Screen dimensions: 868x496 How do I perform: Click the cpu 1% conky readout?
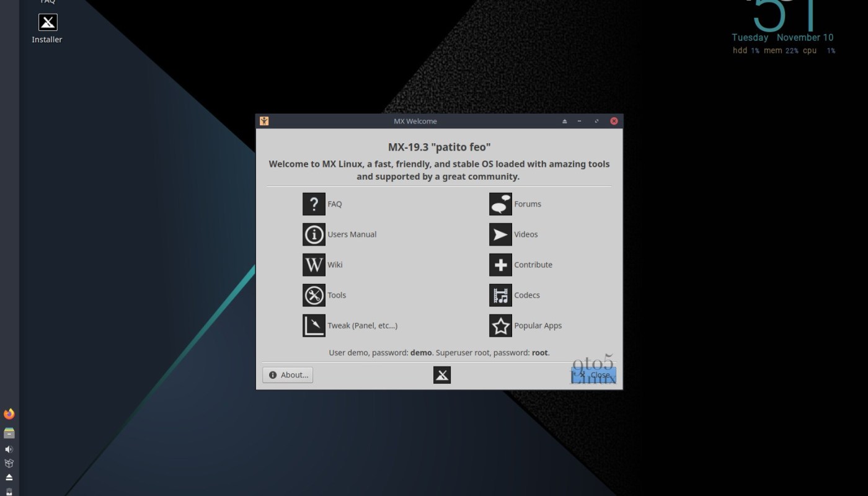(819, 51)
